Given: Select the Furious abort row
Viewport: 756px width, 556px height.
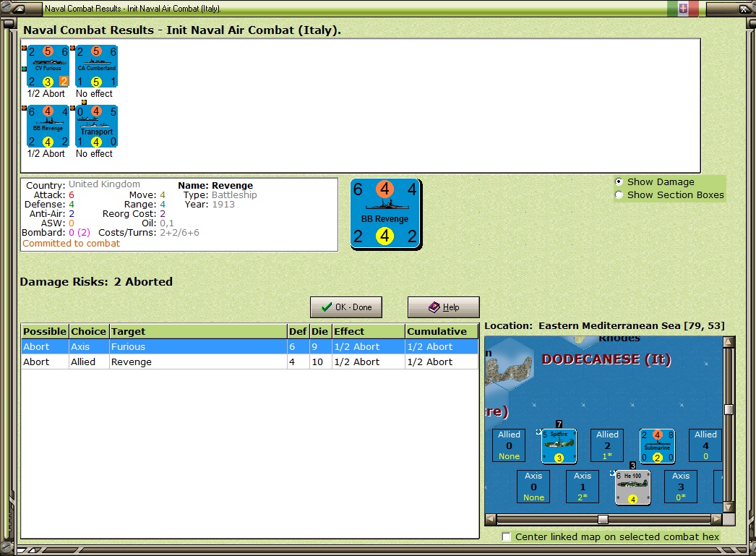Looking at the screenshot, I should click(x=250, y=347).
